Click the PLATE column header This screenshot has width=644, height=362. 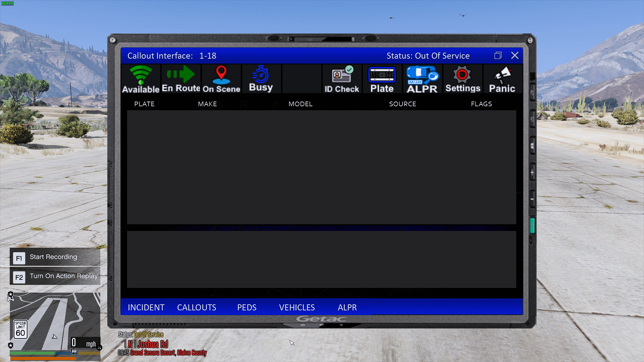point(144,104)
